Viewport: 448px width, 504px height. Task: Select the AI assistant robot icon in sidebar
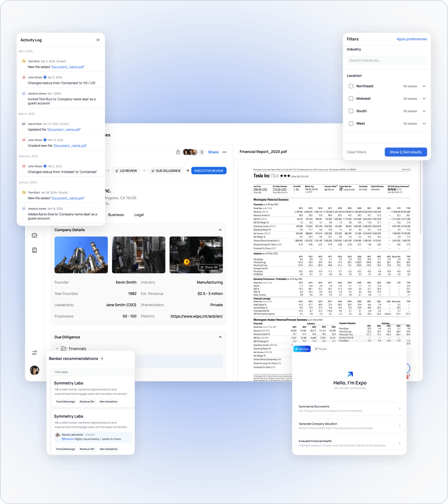pos(35,235)
